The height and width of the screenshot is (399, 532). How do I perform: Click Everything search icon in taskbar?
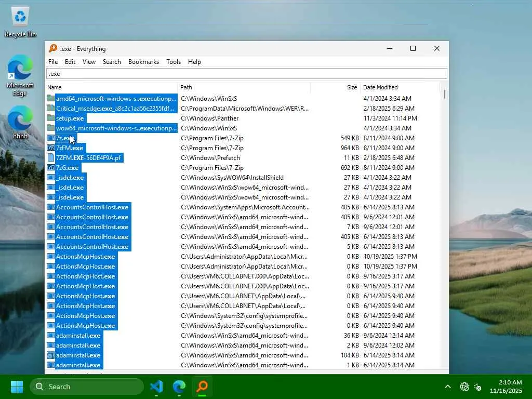tap(202, 387)
